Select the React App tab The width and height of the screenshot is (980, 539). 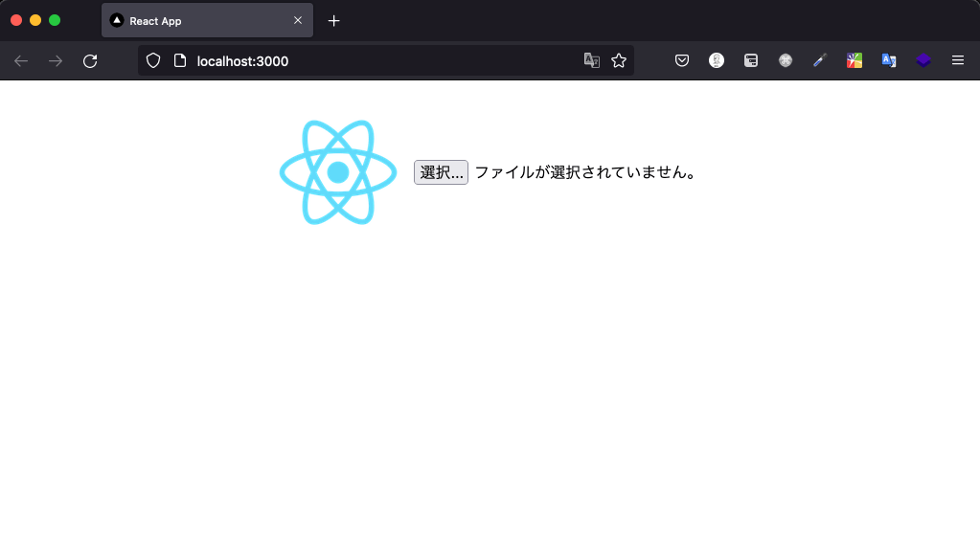coord(208,21)
